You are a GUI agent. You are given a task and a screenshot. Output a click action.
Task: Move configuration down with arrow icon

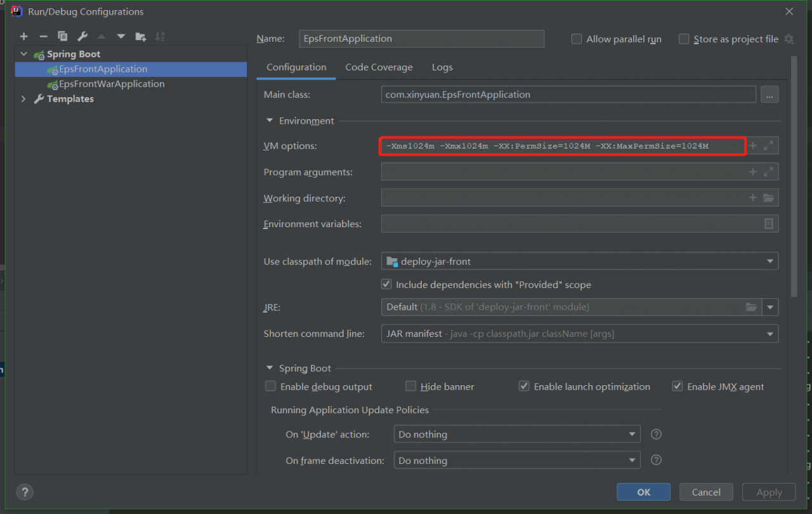point(121,36)
